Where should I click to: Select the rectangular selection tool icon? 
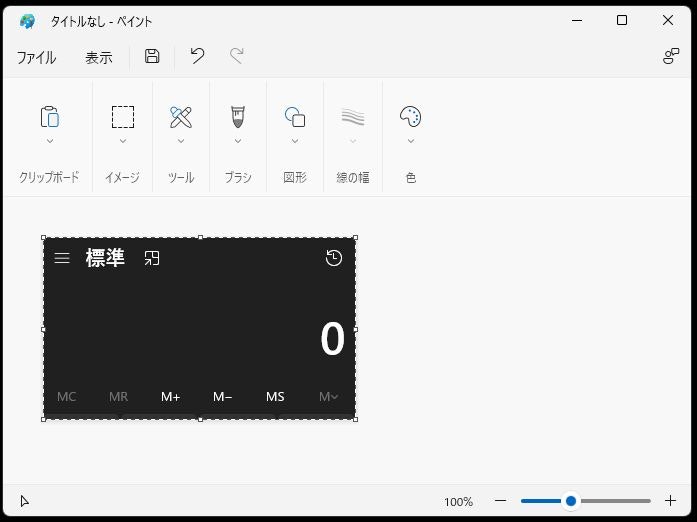(x=123, y=117)
